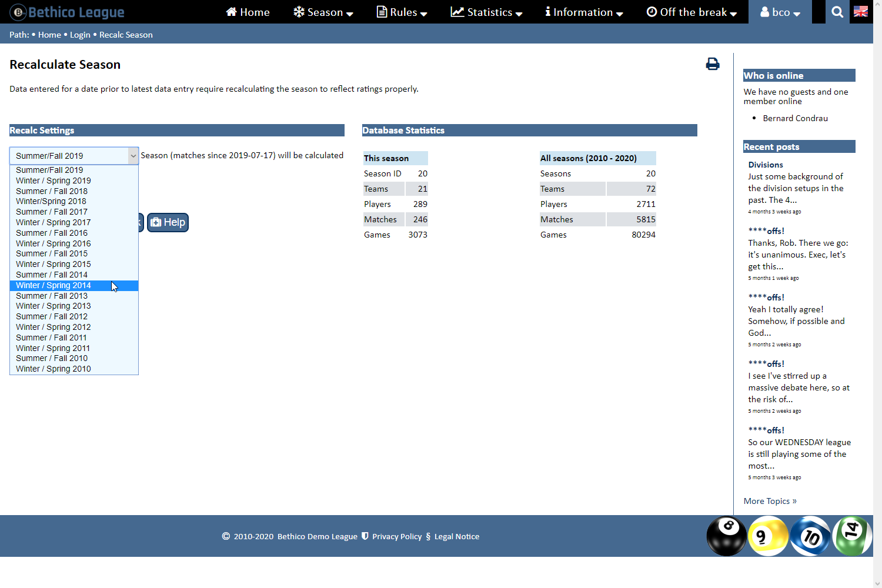Pick Winter / Spring 2010 in dropdown
Viewport: 882px width, 588px height.
[x=54, y=369]
